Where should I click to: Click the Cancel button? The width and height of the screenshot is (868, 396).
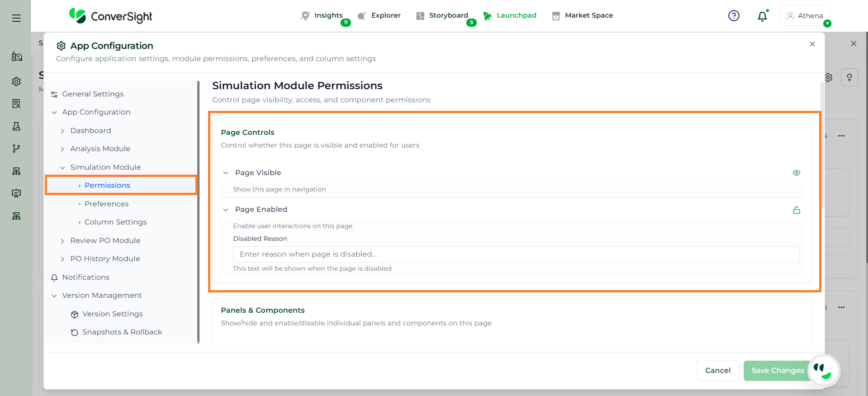pos(717,371)
